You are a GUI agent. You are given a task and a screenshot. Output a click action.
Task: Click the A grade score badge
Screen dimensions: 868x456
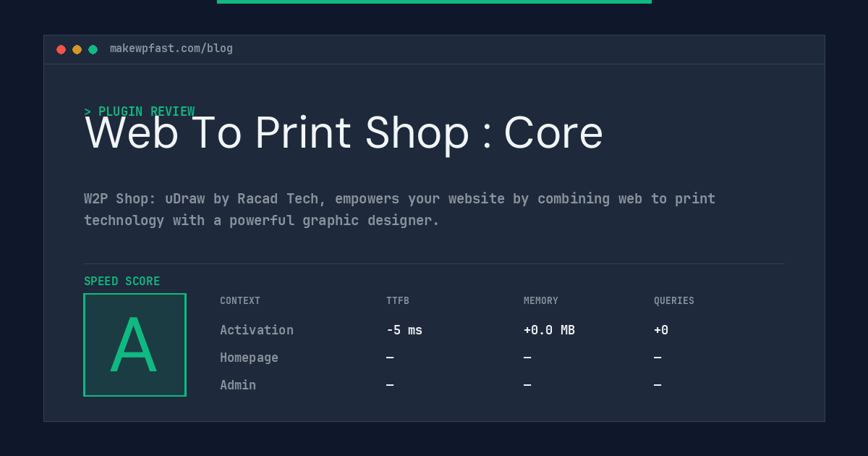point(135,345)
